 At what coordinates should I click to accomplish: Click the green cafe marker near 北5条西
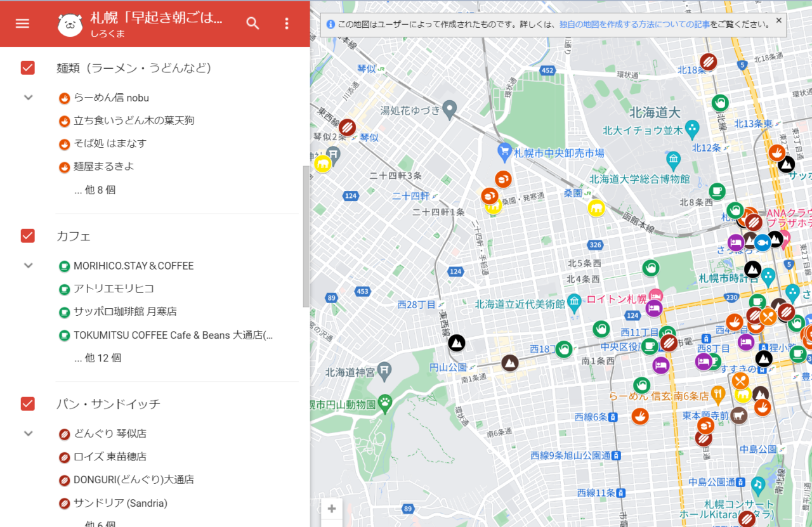pos(650,268)
